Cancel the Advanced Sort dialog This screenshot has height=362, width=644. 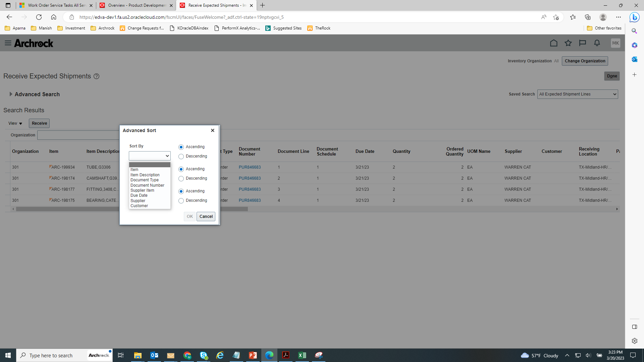(x=206, y=216)
